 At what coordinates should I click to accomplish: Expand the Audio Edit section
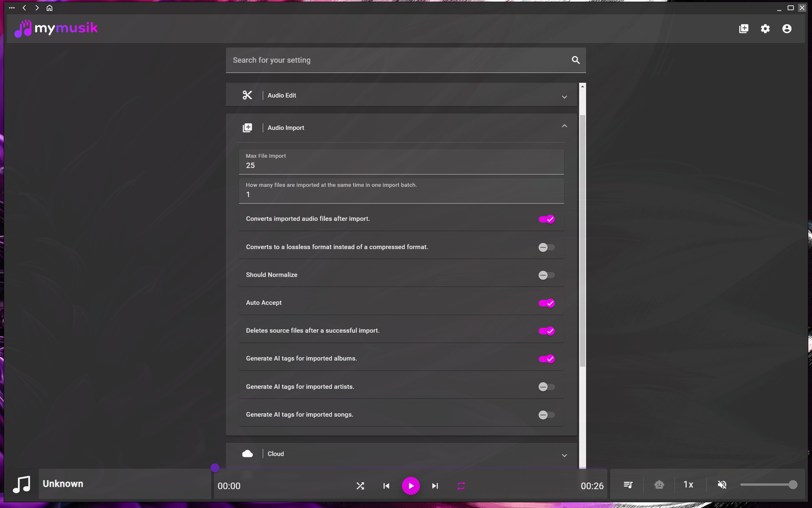point(401,95)
